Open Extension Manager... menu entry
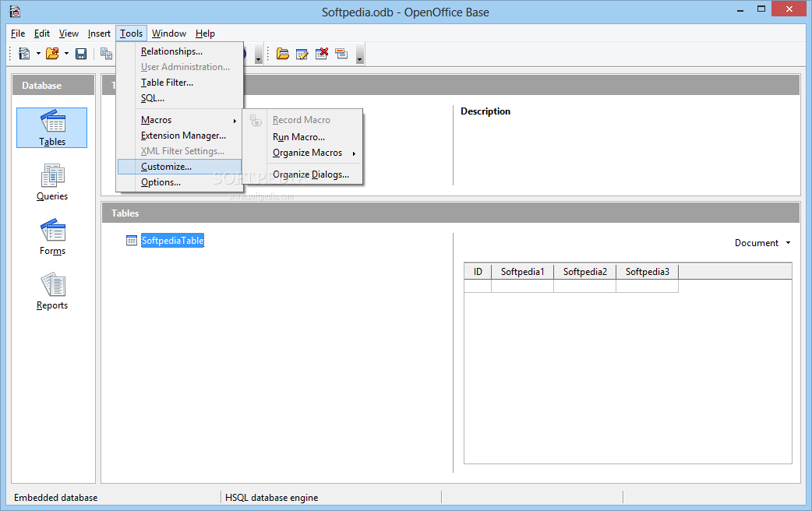This screenshot has height=511, width=812. [x=180, y=135]
